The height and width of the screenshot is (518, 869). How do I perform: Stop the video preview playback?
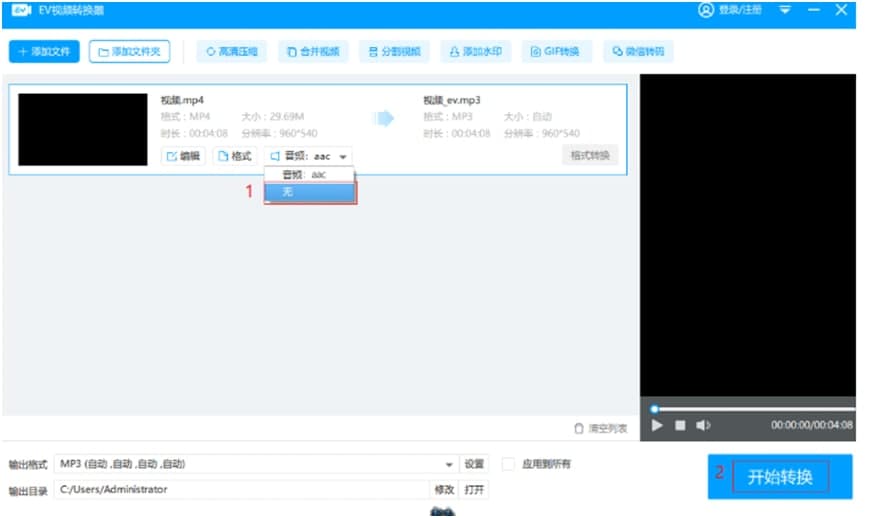pos(680,425)
